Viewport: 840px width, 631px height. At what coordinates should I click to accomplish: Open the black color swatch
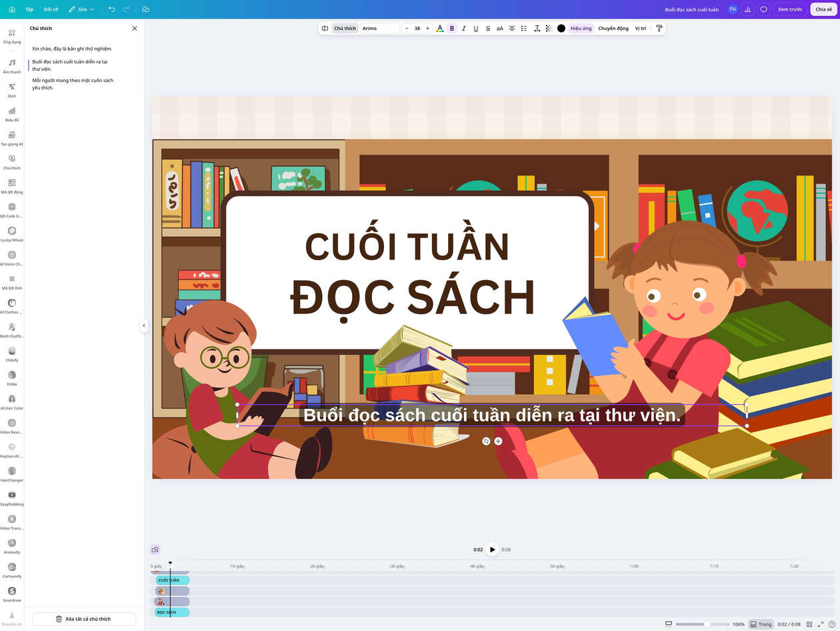tap(561, 29)
